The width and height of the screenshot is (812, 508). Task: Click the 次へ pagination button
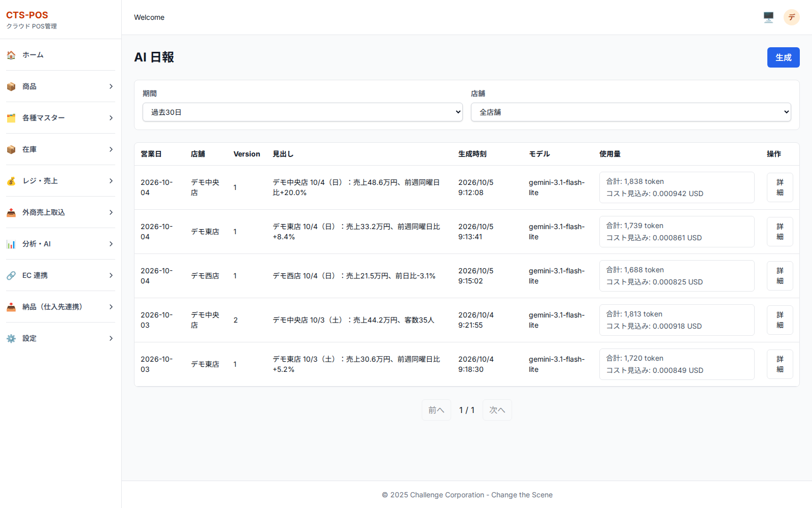pyautogui.click(x=497, y=410)
